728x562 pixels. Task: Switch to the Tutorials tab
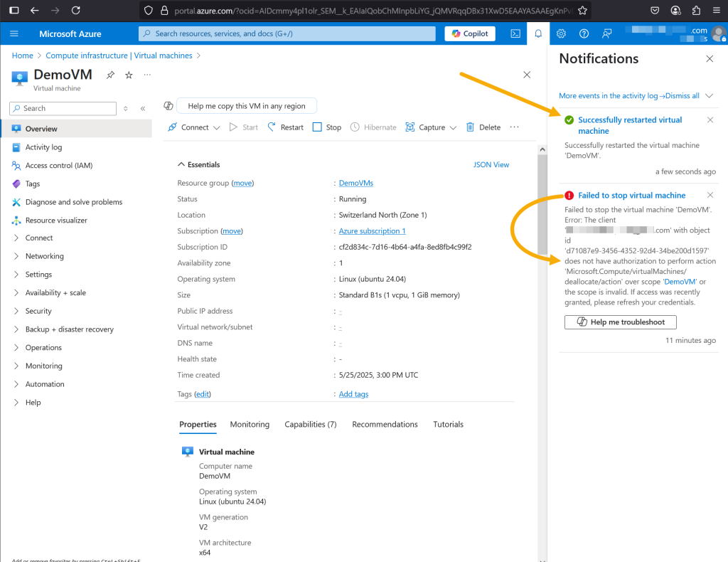(x=448, y=424)
